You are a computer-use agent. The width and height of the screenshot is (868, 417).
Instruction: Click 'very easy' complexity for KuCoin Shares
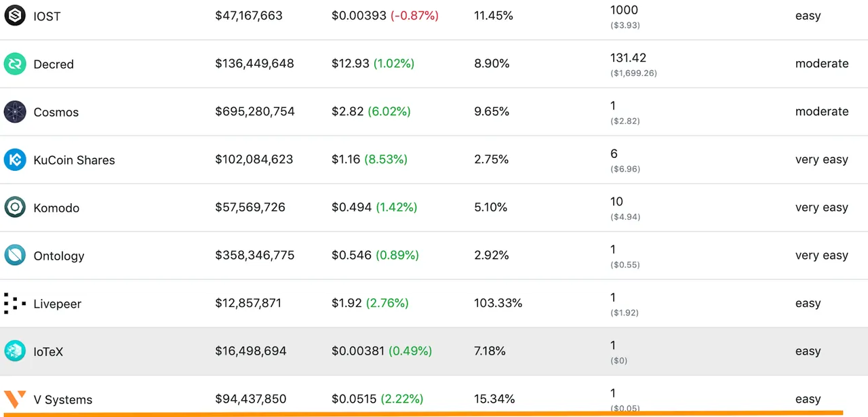pyautogui.click(x=822, y=160)
